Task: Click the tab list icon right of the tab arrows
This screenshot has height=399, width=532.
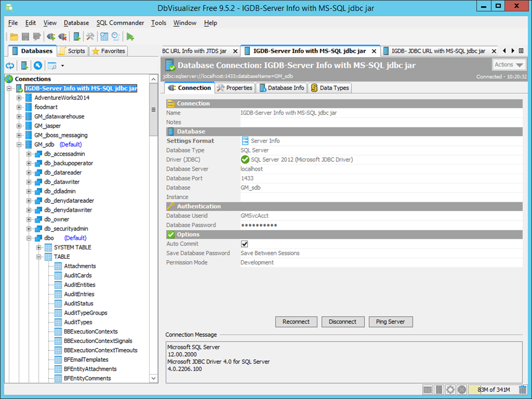Action: point(521,51)
